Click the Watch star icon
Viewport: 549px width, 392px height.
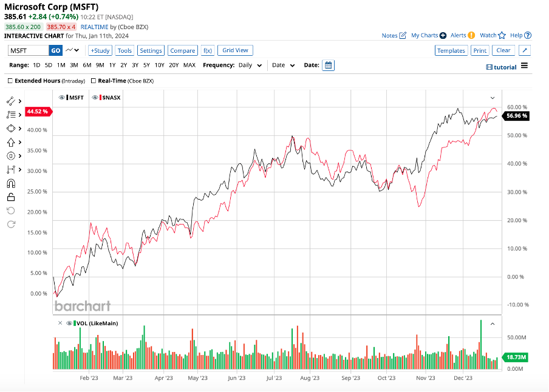click(x=502, y=35)
